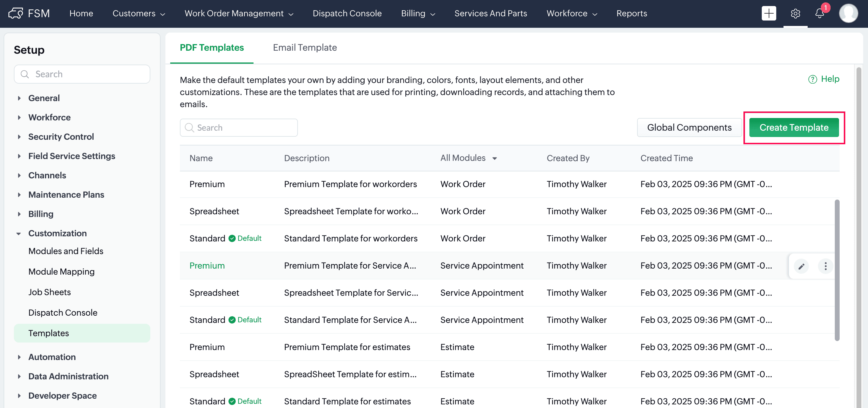Viewport: 868px width, 408px height.
Task: Click the FSM logo icon
Action: (15, 14)
